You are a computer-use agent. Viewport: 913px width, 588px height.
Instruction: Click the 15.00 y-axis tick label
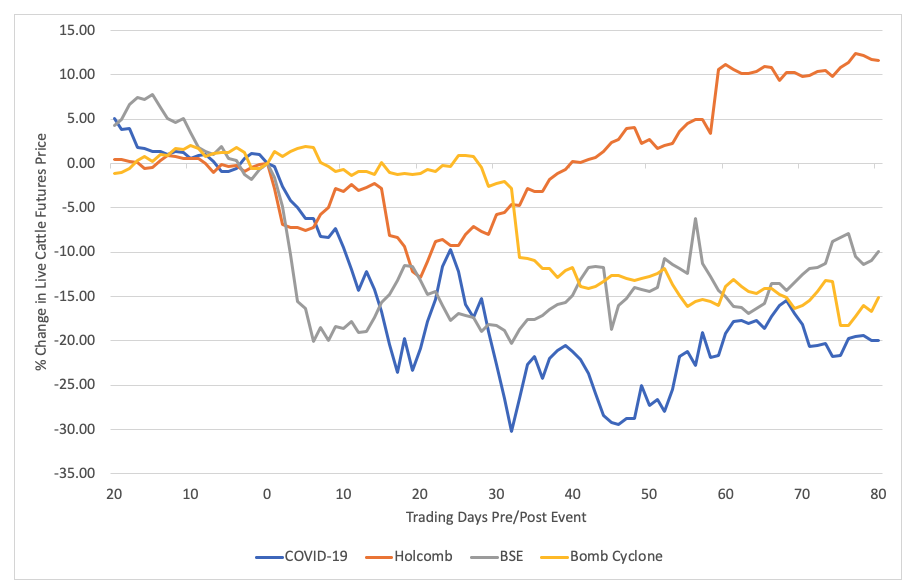tap(76, 30)
